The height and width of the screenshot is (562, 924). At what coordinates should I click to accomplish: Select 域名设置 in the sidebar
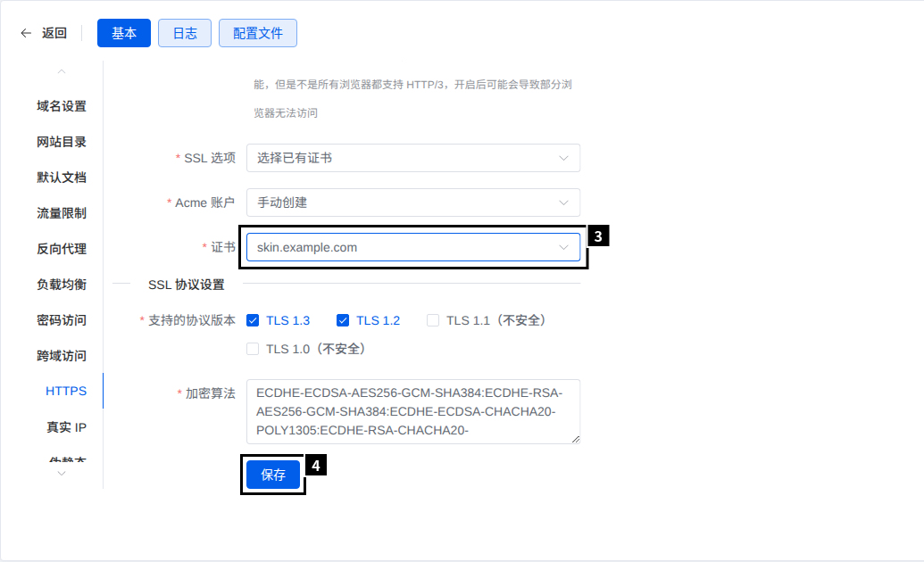point(62,106)
